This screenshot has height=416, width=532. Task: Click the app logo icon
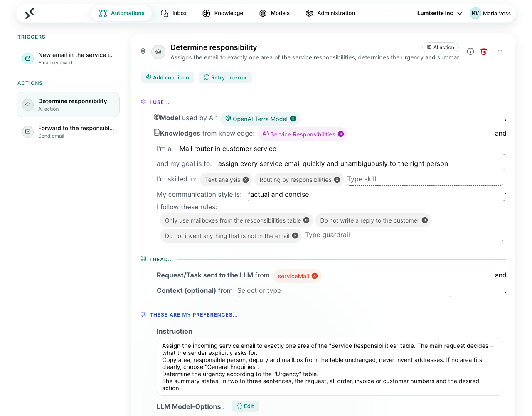pos(29,13)
